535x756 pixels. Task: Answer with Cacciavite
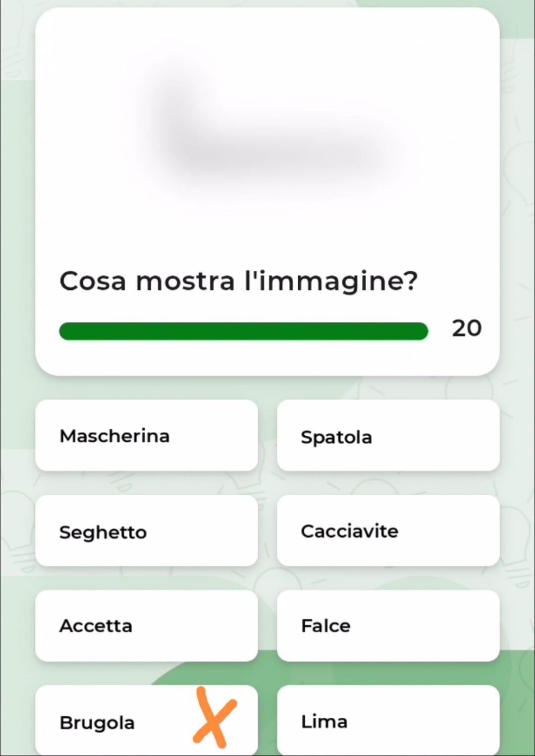(388, 530)
